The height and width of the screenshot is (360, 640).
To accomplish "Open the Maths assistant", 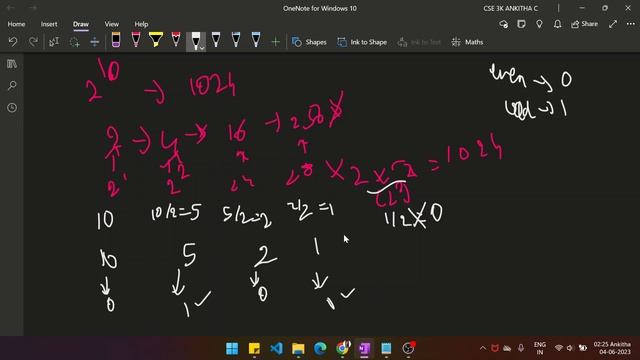I will [467, 42].
